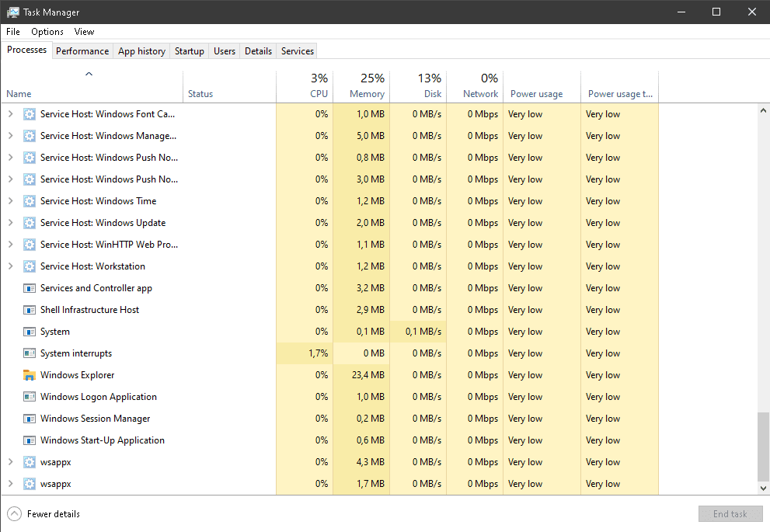This screenshot has height=532, width=770.
Task: Sort processes by Memory column
Action: click(x=362, y=86)
